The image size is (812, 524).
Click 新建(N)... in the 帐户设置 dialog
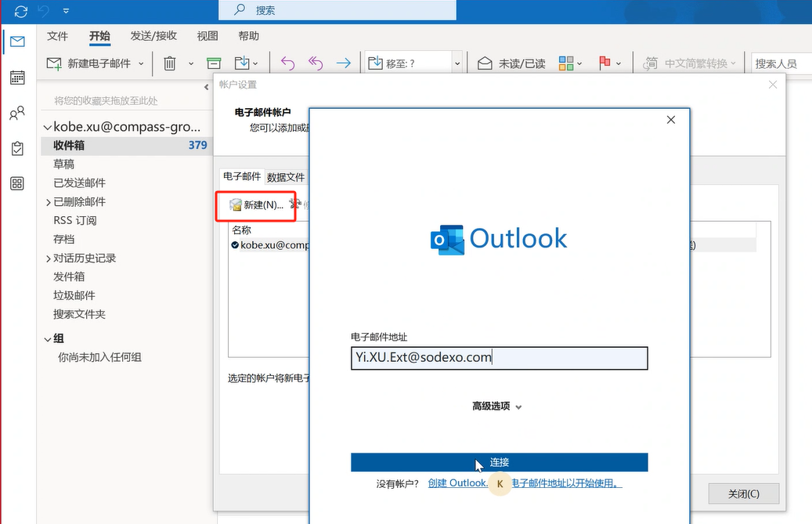(x=257, y=205)
